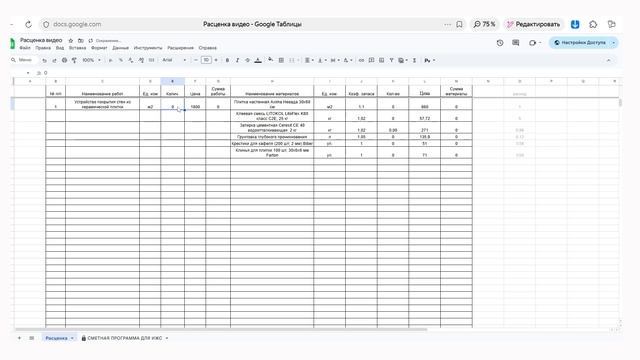The width and height of the screenshot is (640, 360).
Task: Decrease decimal places in the toolbar
Action: pyautogui.click(x=131, y=60)
